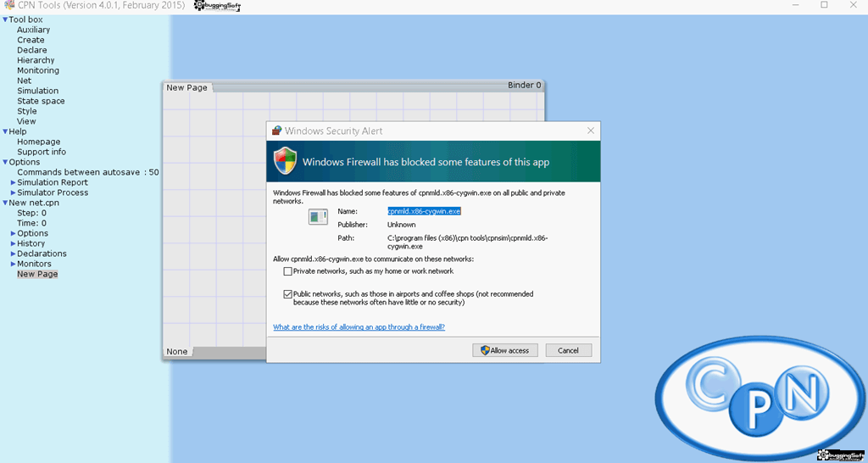Collapse the Tool box tree section
Image resolution: width=868 pixels, height=463 pixels.
[5, 20]
